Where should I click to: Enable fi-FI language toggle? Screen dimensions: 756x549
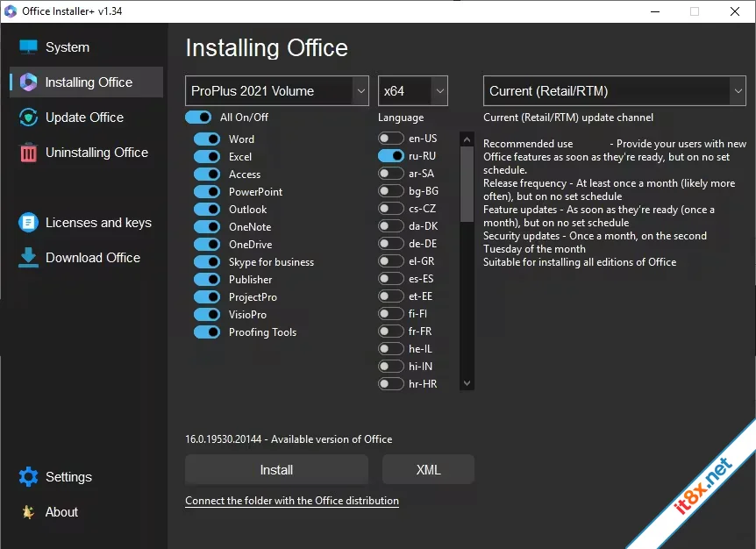[391, 314]
